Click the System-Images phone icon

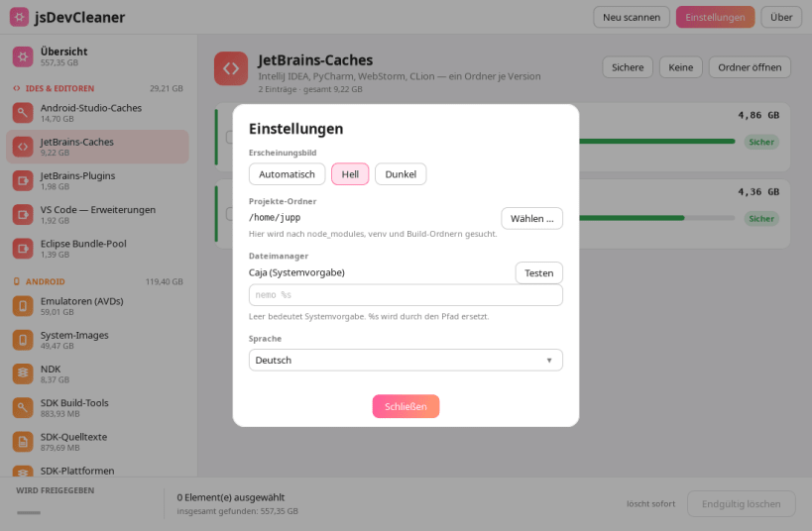point(23,340)
